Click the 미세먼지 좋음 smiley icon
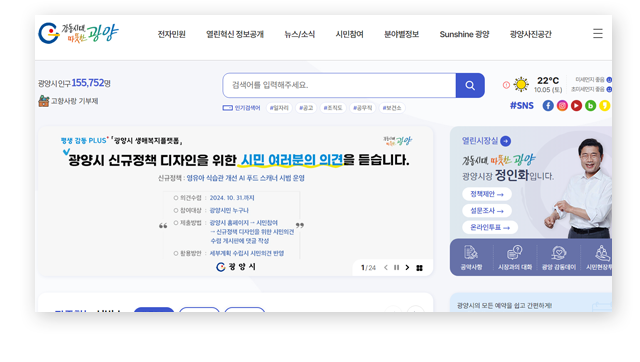Image resolution: width=640 pixels, height=362 pixels. 609,80
